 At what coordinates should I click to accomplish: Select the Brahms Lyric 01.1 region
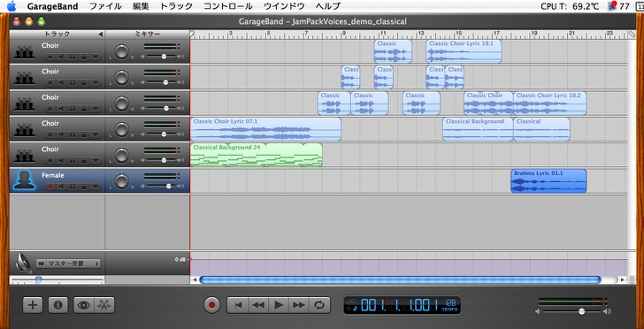click(x=548, y=181)
